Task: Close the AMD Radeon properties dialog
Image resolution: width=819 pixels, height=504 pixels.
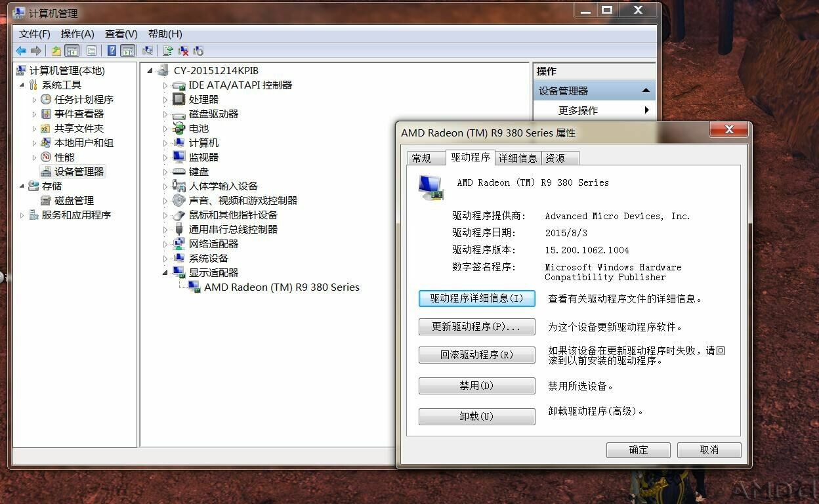Action: [x=729, y=130]
